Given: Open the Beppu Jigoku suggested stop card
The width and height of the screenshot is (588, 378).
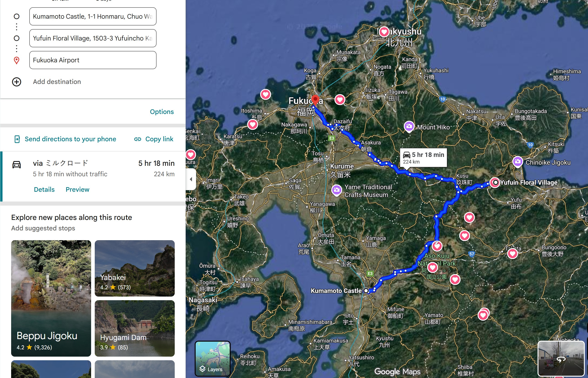Looking at the screenshot, I should click(51, 298).
